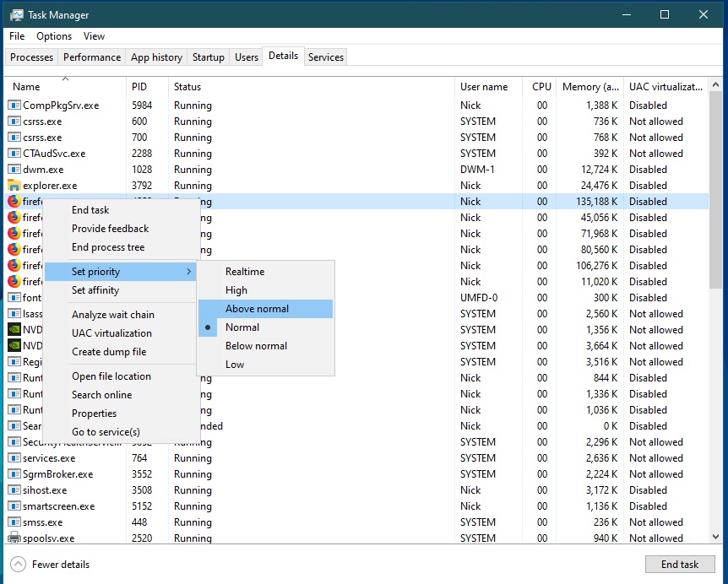Click the NVIDIA icon in the 3,664 K row

[14, 345]
